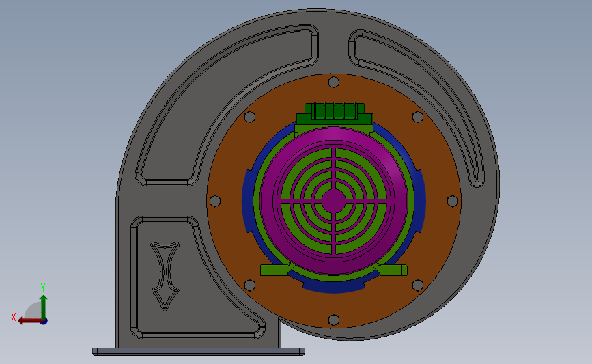Screen dimensions: 592x364
Task: Select the bottom bolt on the orange plate
Action: [x=334, y=320]
